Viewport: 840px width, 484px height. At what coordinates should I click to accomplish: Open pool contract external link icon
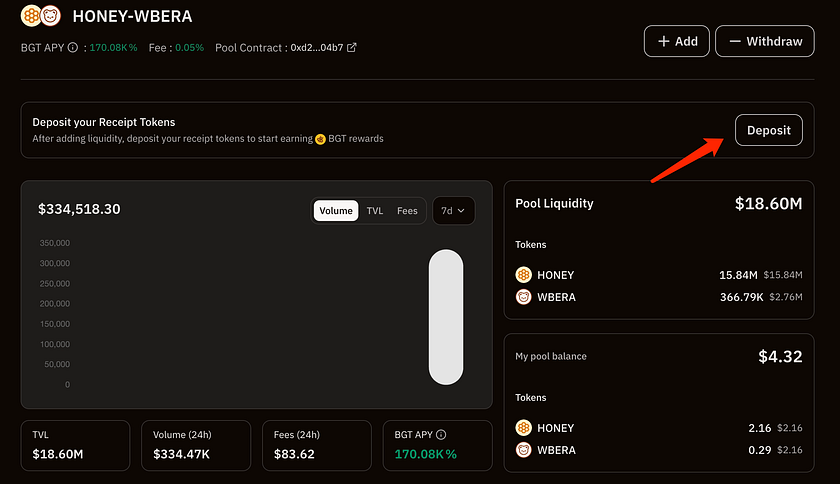(351, 47)
